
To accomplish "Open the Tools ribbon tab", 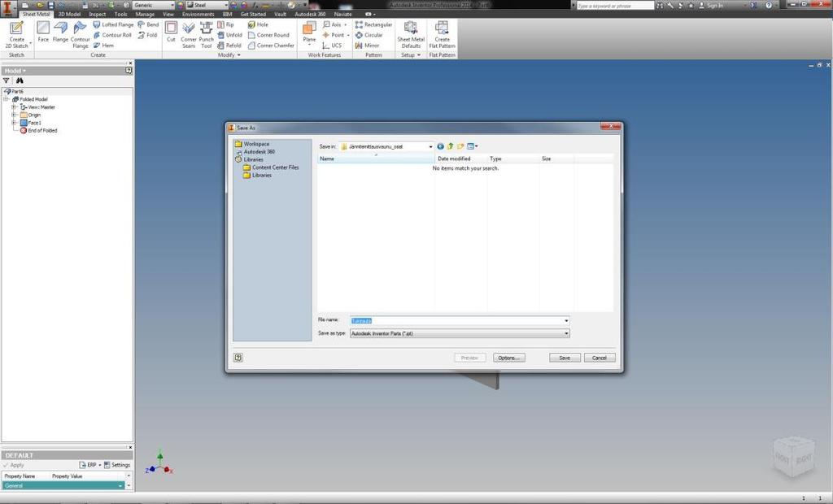I will point(120,15).
